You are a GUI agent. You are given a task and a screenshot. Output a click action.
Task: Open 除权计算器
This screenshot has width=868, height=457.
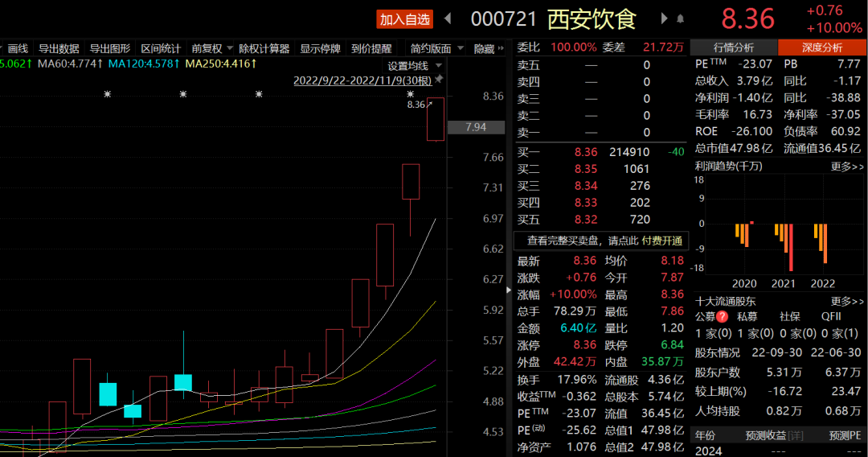(x=264, y=49)
